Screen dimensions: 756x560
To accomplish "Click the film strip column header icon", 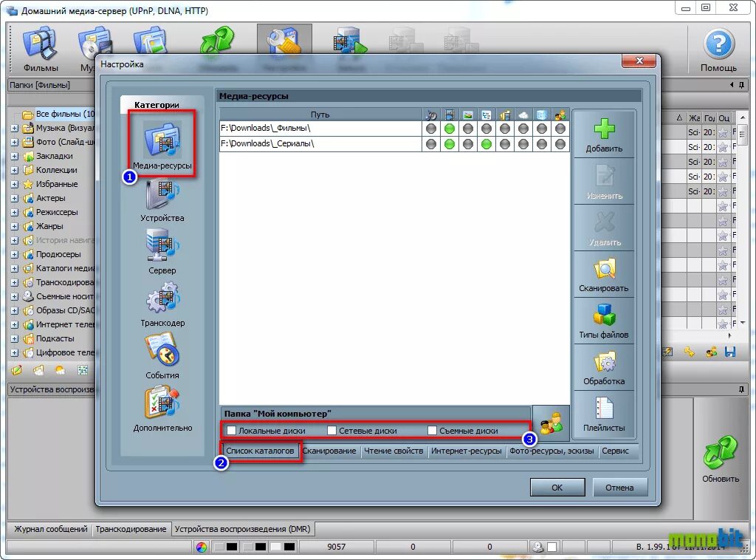I will 450,115.
